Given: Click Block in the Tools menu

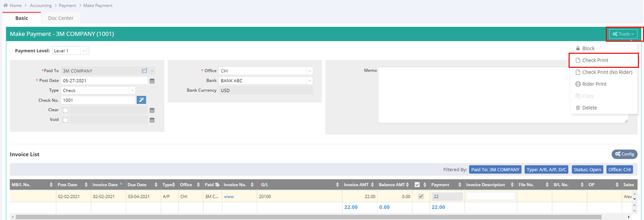Looking at the screenshot, I should click(588, 49).
